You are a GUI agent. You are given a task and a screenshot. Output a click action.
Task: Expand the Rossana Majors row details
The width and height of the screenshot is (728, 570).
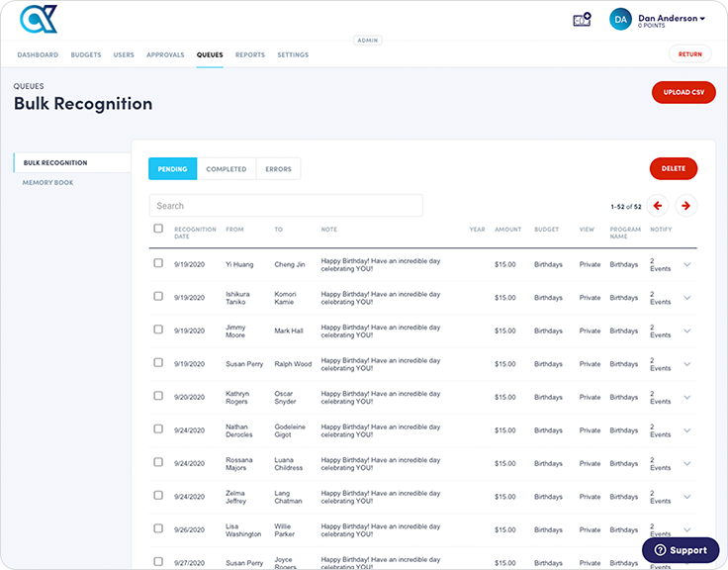687,463
